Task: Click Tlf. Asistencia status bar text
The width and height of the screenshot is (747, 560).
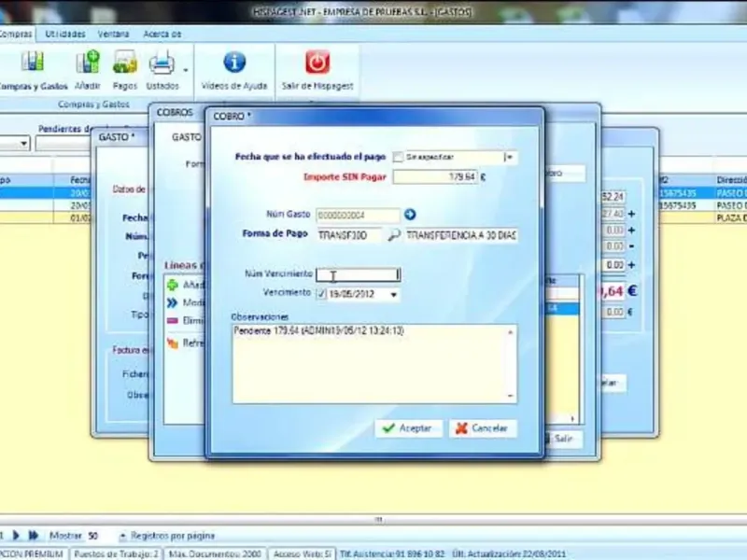Action: tap(391, 553)
